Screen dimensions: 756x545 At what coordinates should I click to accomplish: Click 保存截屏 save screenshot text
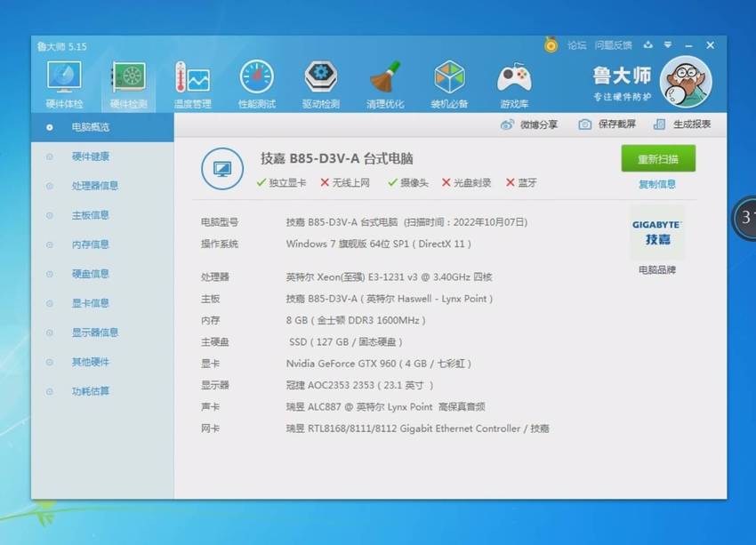[616, 124]
